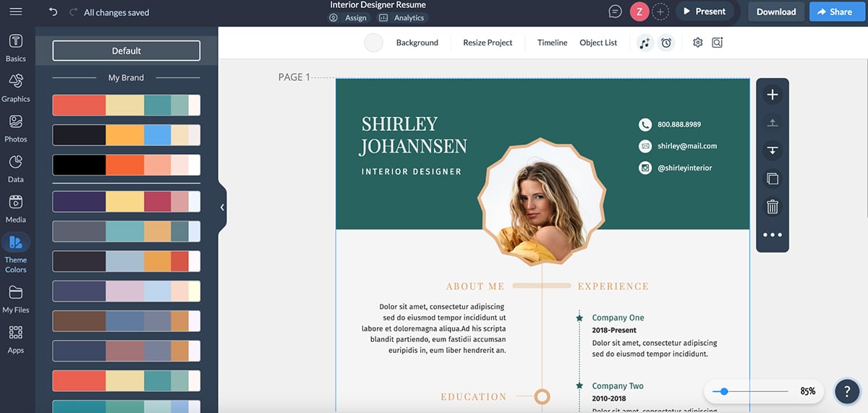
Task: Open the help question mark button
Action: 847,391
